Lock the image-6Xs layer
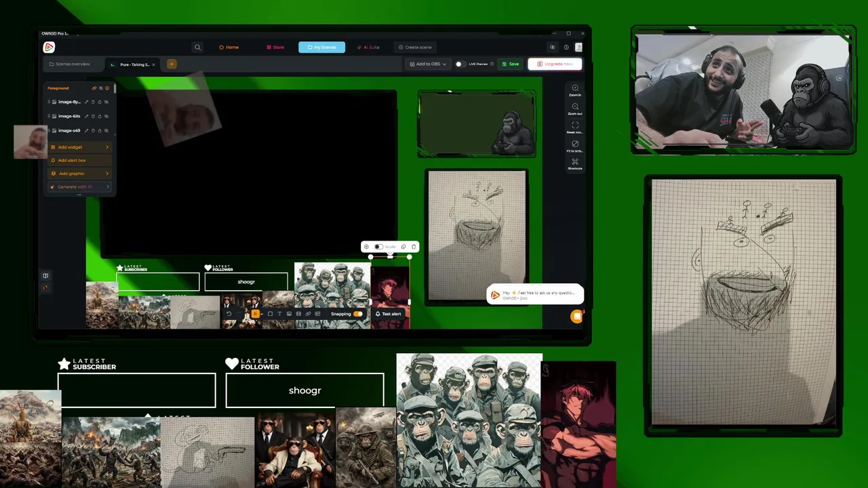 [100, 116]
